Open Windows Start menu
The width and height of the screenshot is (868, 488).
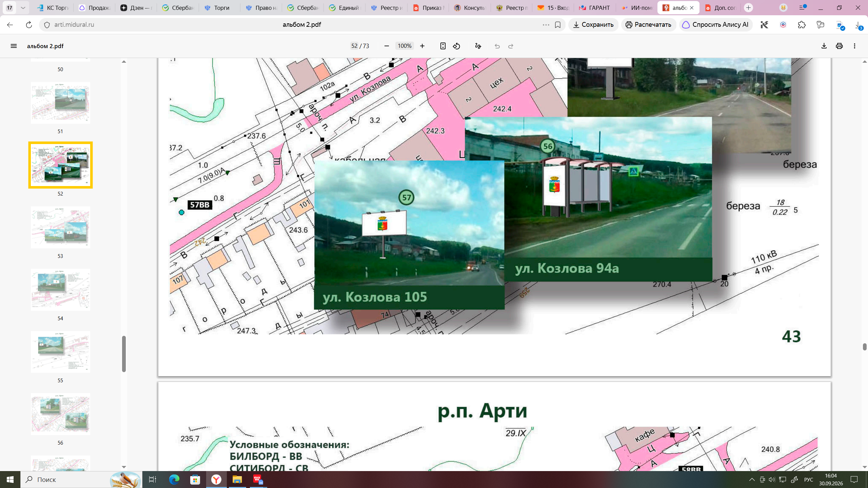point(10,480)
